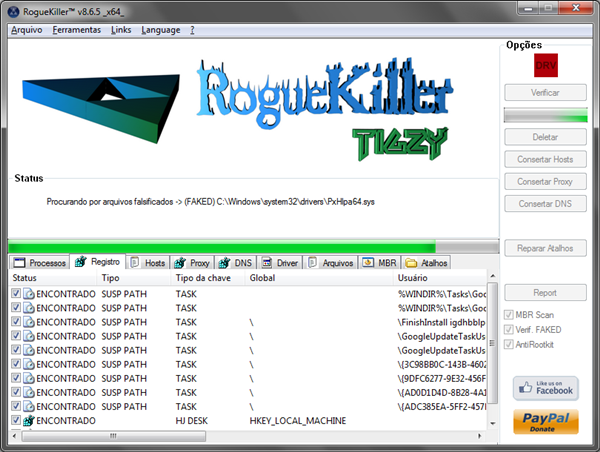
Task: Click the horizontal scroll-right arrow
Action: pyautogui.click(x=479, y=436)
